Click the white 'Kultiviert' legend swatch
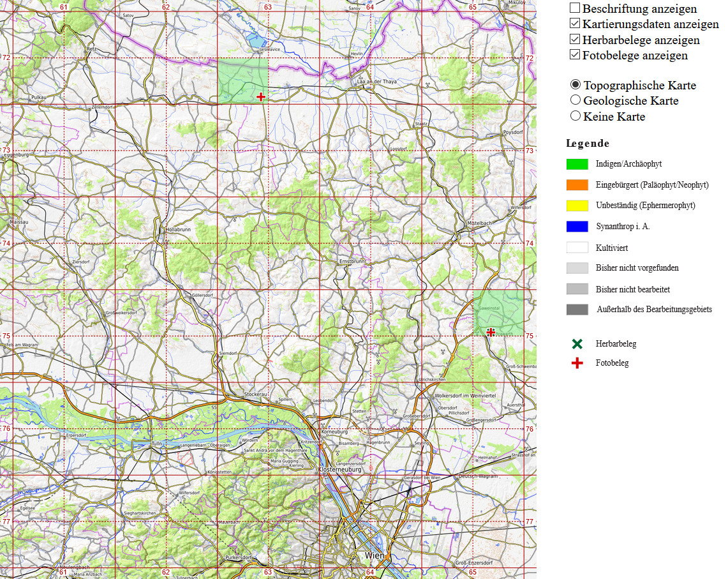The image size is (728, 579). coord(577,248)
